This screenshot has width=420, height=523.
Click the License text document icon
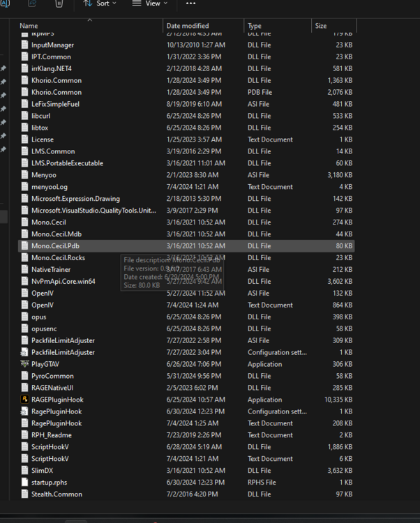[24, 139]
